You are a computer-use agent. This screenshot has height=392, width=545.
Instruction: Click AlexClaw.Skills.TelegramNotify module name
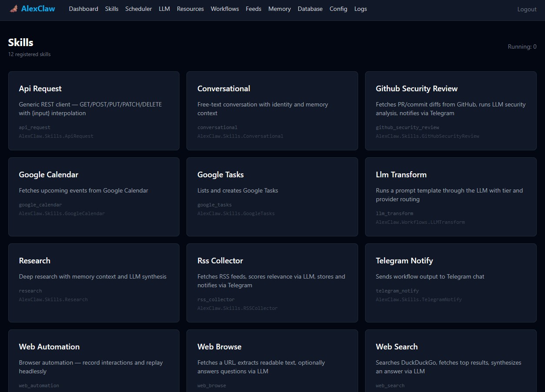point(419,299)
